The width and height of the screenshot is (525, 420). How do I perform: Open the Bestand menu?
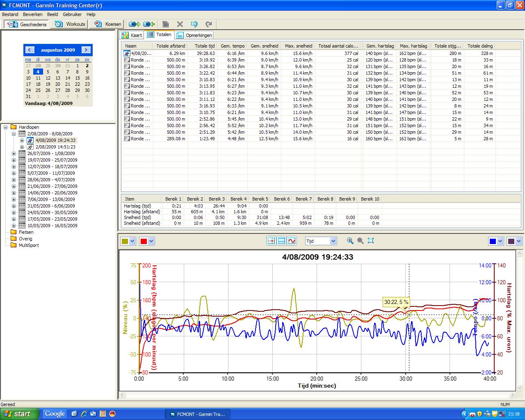click(x=10, y=14)
